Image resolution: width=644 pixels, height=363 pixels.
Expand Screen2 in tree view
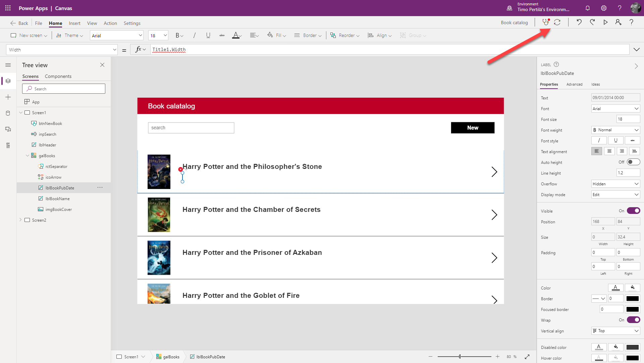[x=21, y=220]
